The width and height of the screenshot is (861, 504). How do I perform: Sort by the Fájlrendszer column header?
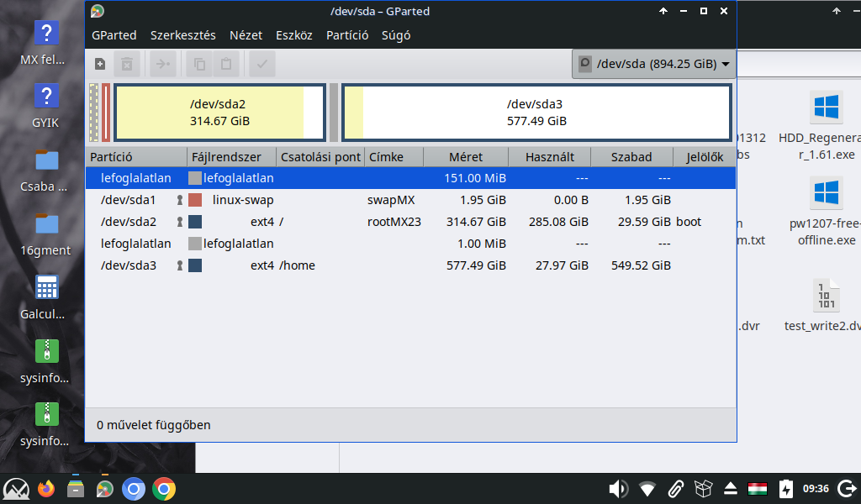pyautogui.click(x=232, y=157)
